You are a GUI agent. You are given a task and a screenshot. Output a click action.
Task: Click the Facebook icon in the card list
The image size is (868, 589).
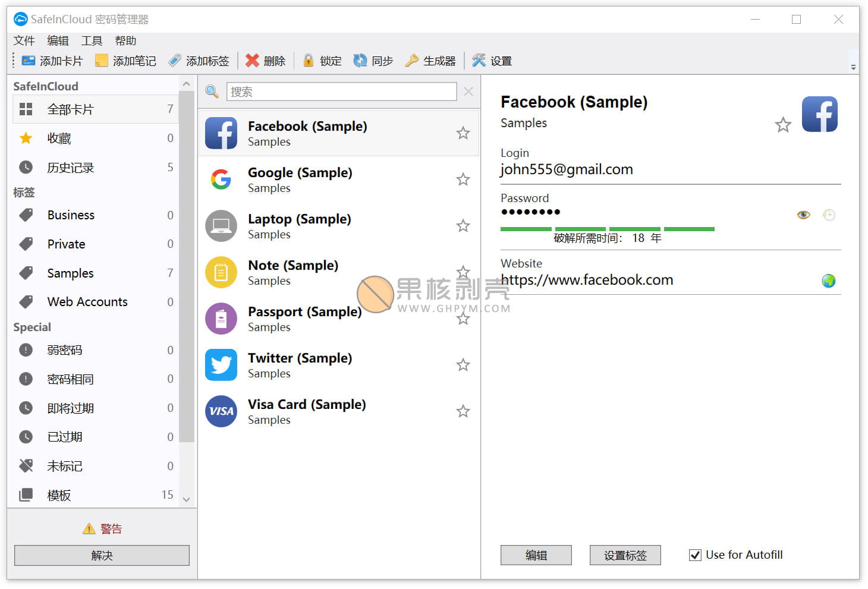pyautogui.click(x=221, y=133)
